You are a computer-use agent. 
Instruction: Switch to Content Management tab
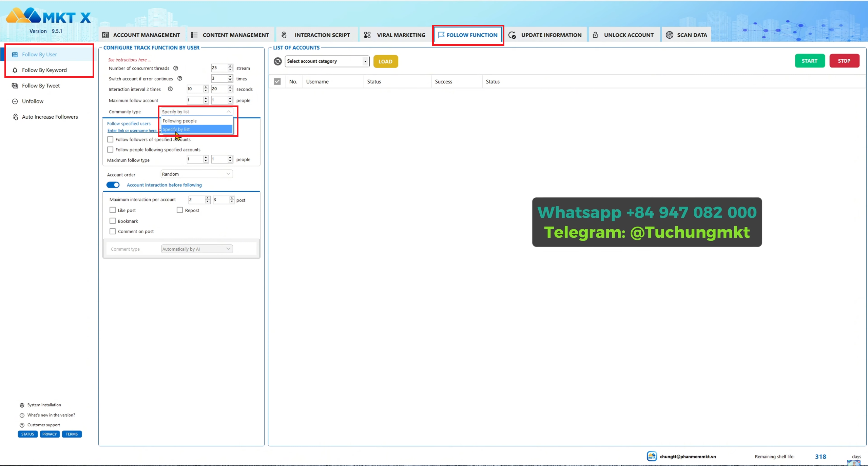[x=230, y=35]
